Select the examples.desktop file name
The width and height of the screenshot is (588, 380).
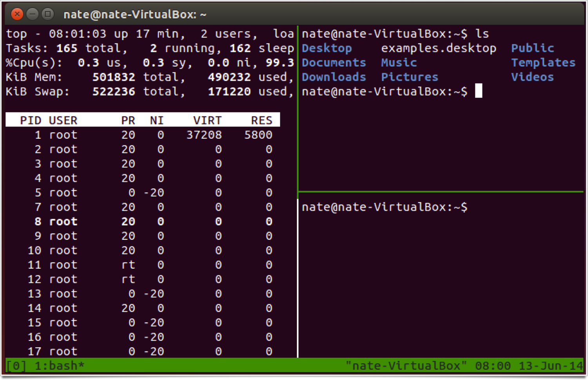[x=438, y=48]
